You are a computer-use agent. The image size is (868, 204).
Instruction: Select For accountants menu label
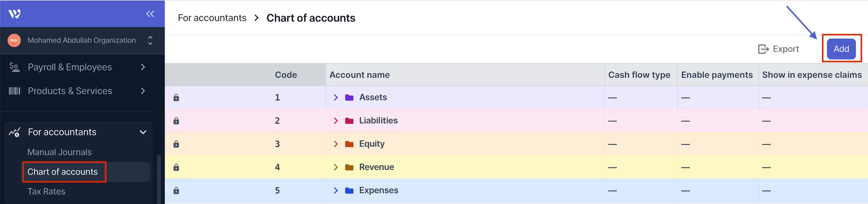(62, 132)
